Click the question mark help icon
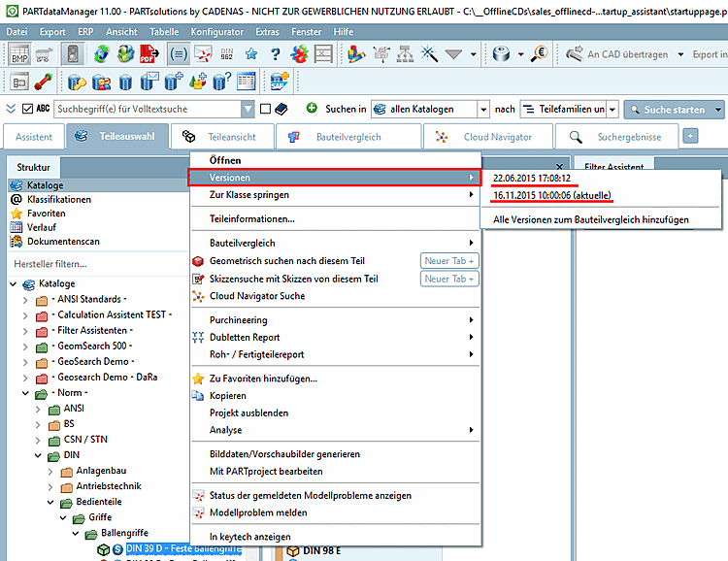This screenshot has height=561, width=728. 276,54
